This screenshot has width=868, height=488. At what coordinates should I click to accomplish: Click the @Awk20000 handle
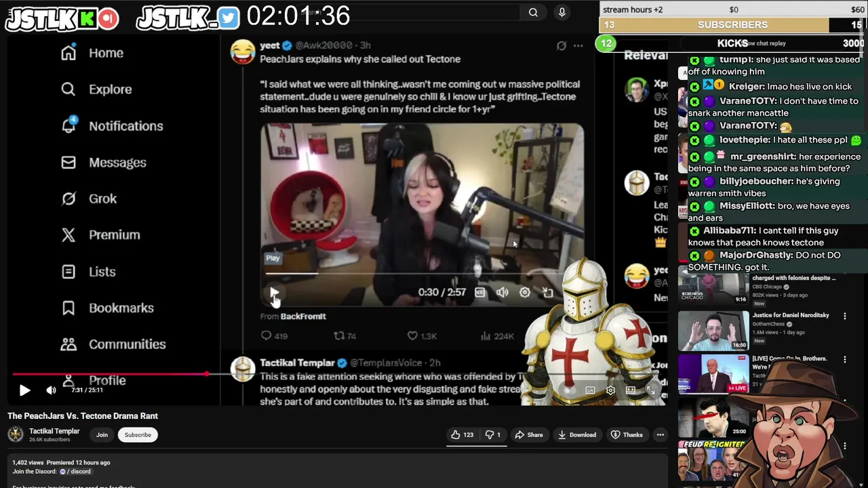point(323,45)
